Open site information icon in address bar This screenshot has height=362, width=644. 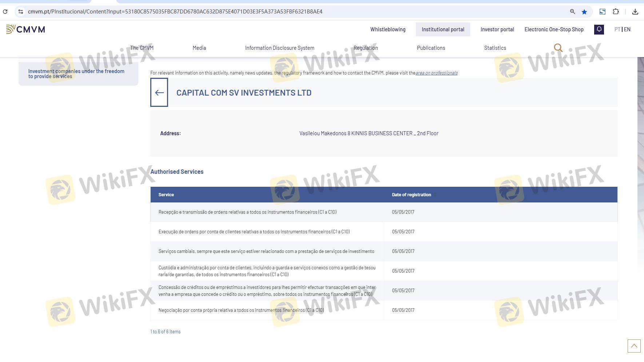(x=21, y=12)
